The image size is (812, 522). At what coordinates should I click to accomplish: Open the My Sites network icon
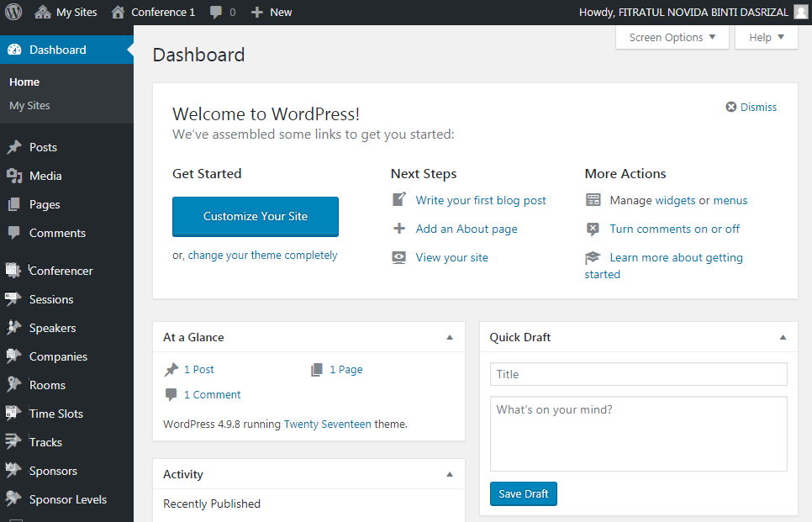point(43,12)
